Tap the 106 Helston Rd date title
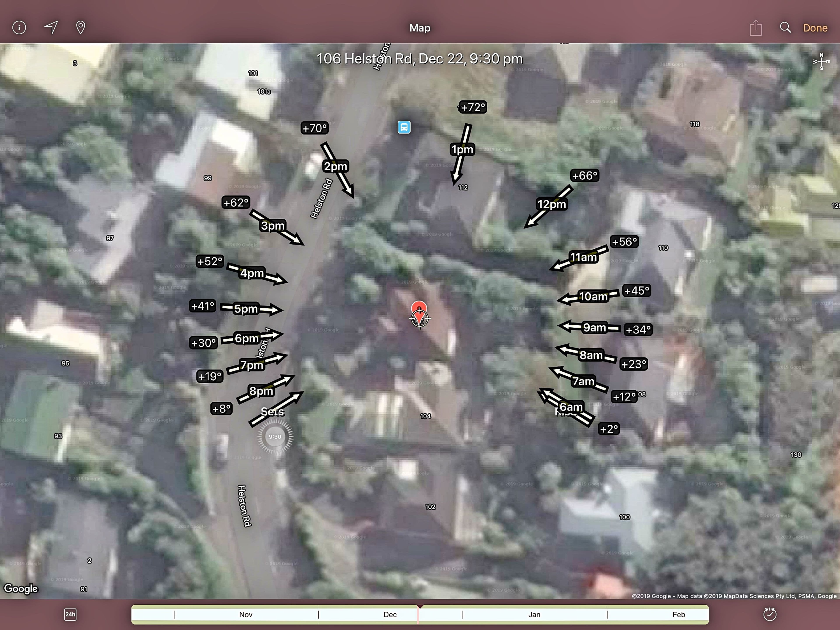 tap(420, 58)
